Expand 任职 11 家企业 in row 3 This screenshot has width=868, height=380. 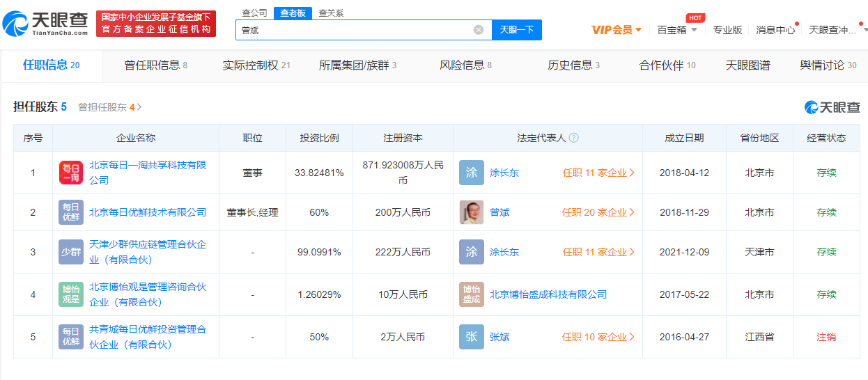click(x=598, y=252)
